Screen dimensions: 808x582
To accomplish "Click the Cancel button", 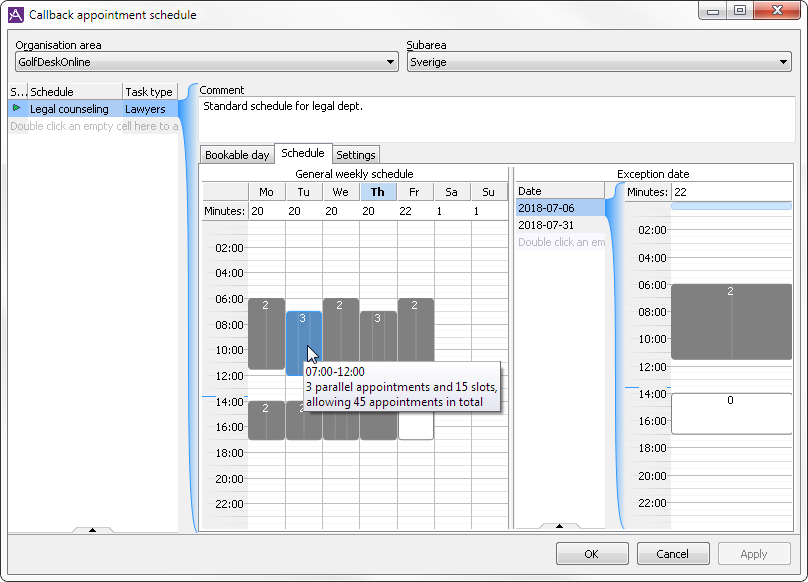I will coord(672,553).
